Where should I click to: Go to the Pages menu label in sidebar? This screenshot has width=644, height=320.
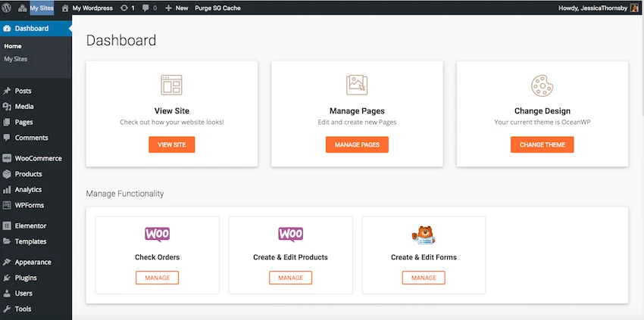click(x=23, y=123)
